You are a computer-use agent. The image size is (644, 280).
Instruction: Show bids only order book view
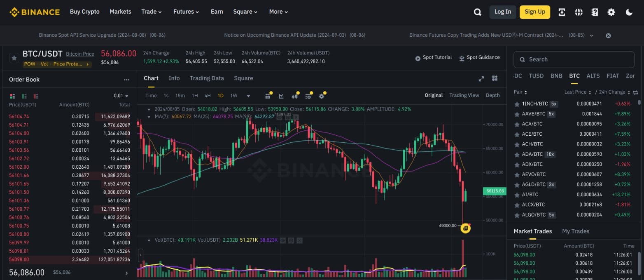[x=24, y=96]
